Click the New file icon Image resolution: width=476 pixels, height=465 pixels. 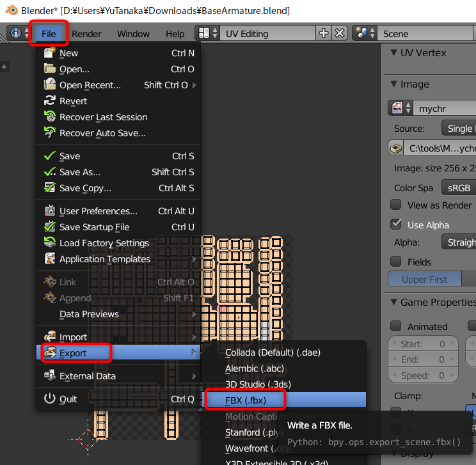click(x=49, y=53)
